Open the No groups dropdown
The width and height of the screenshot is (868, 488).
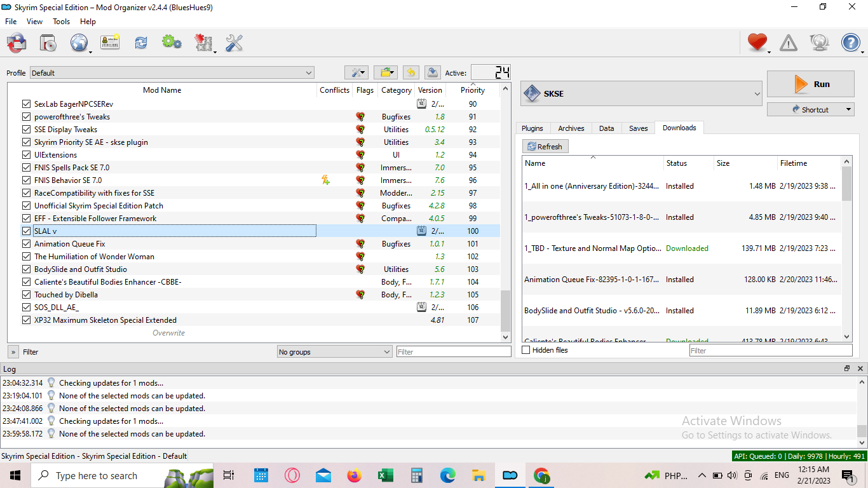tap(335, 352)
